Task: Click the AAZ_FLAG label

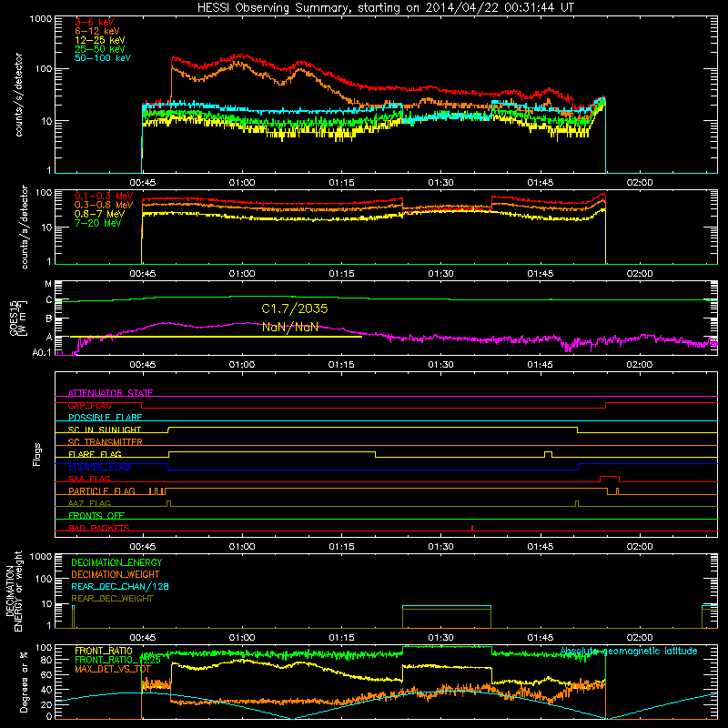Action: (x=89, y=503)
